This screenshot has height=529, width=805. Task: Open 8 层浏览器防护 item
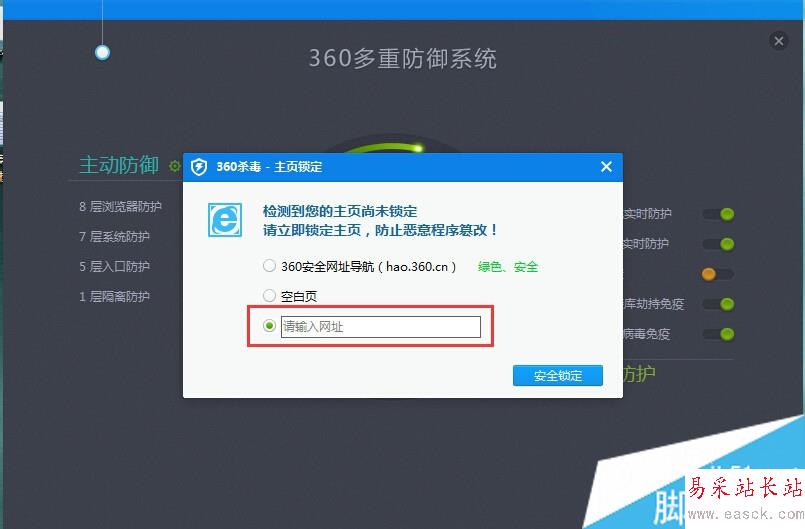pyautogui.click(x=120, y=206)
